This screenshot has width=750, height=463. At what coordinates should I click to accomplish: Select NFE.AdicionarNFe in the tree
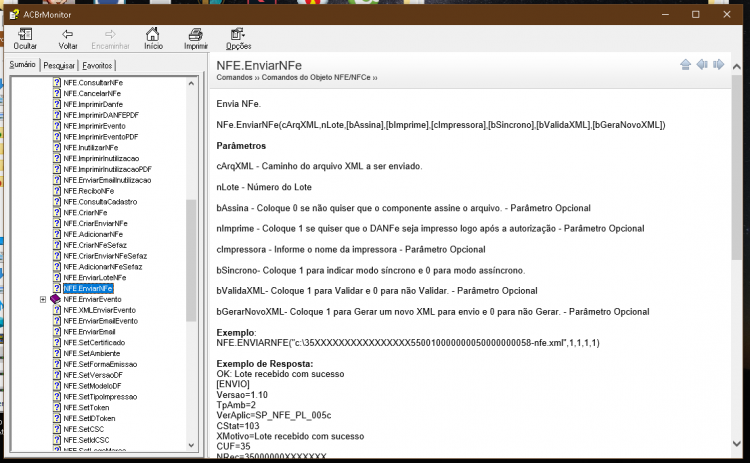point(93,234)
